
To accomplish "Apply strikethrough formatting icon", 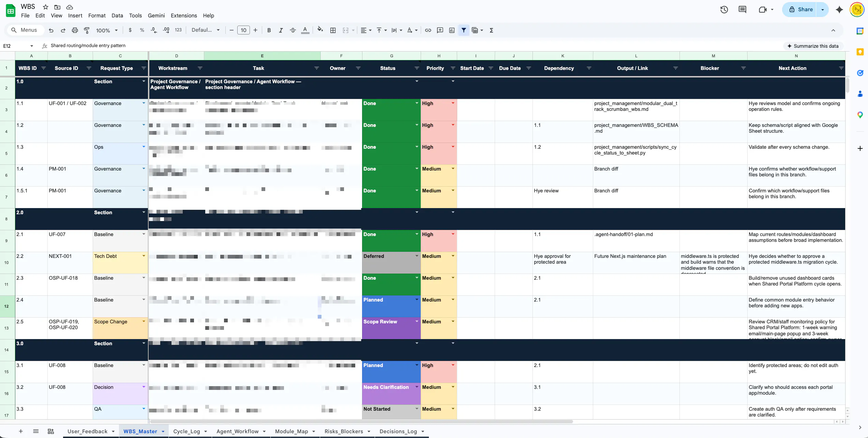I will pyautogui.click(x=293, y=30).
